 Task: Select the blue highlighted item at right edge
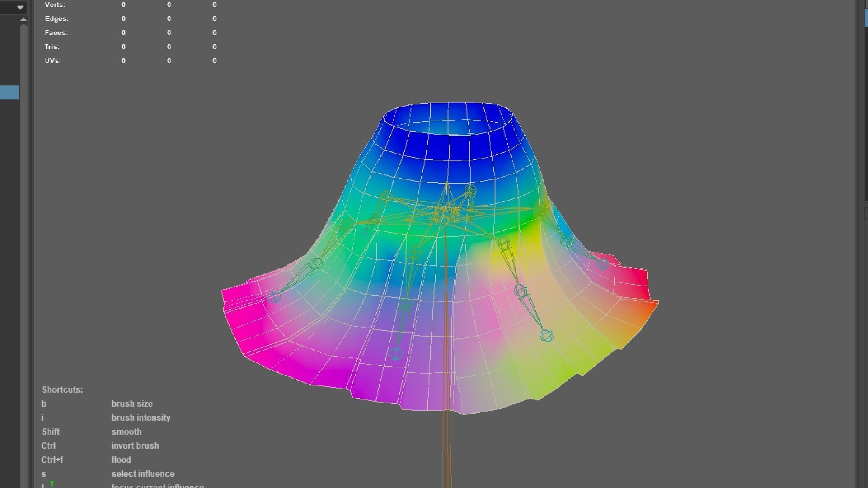click(866, 17)
